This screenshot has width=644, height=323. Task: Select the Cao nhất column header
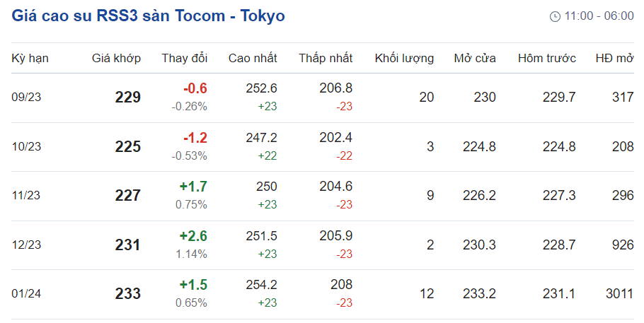[253, 58]
